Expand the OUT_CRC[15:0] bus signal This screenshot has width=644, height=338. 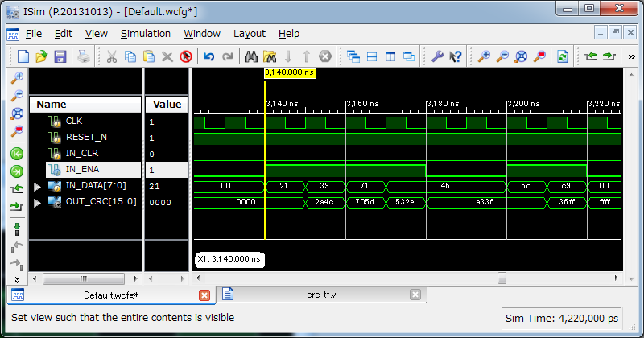[37, 203]
